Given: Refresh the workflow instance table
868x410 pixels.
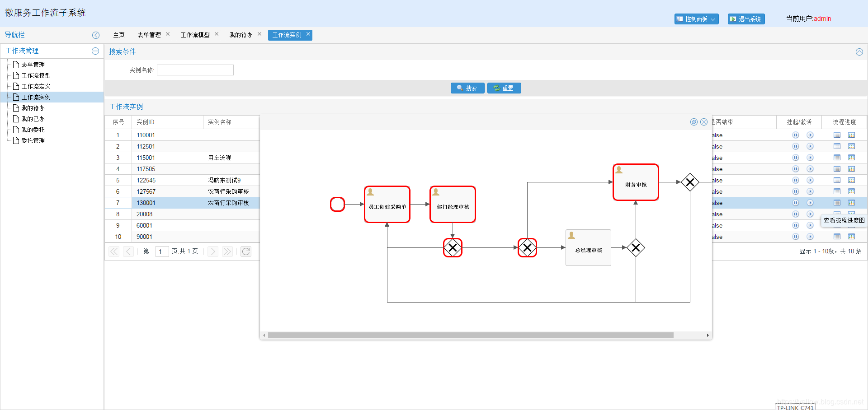Looking at the screenshot, I should point(246,252).
